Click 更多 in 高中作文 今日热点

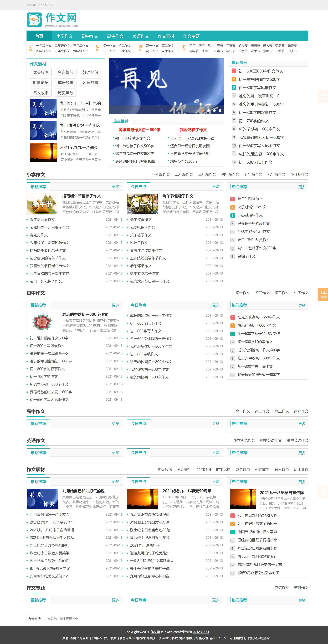(216, 423)
